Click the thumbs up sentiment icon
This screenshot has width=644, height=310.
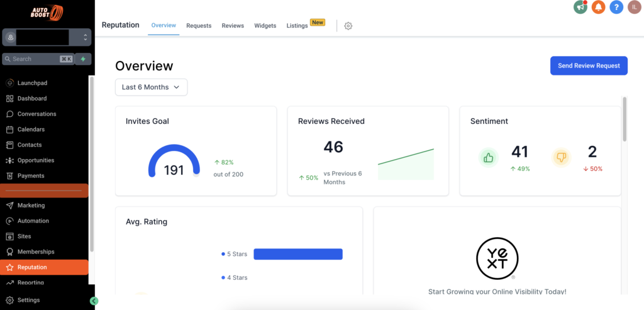pos(488,158)
